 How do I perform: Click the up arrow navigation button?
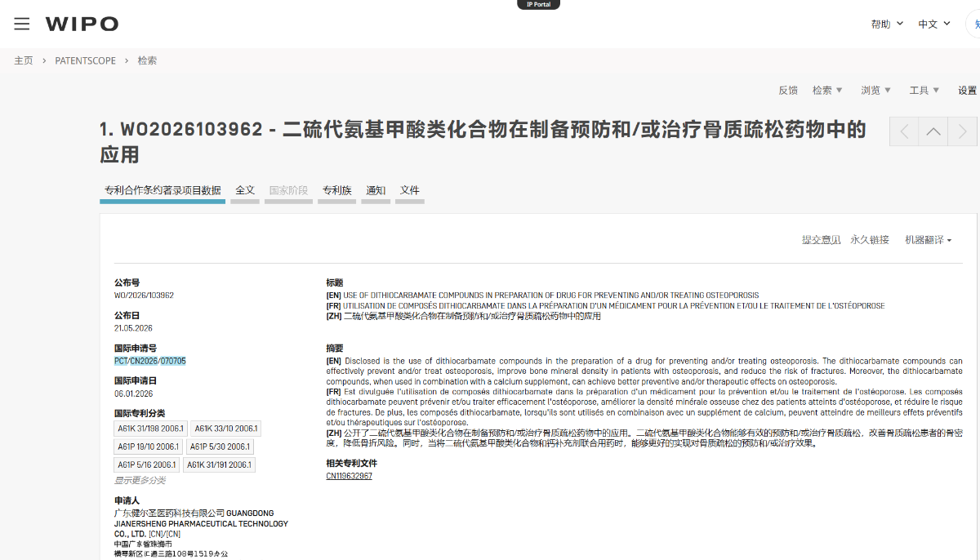(x=933, y=131)
